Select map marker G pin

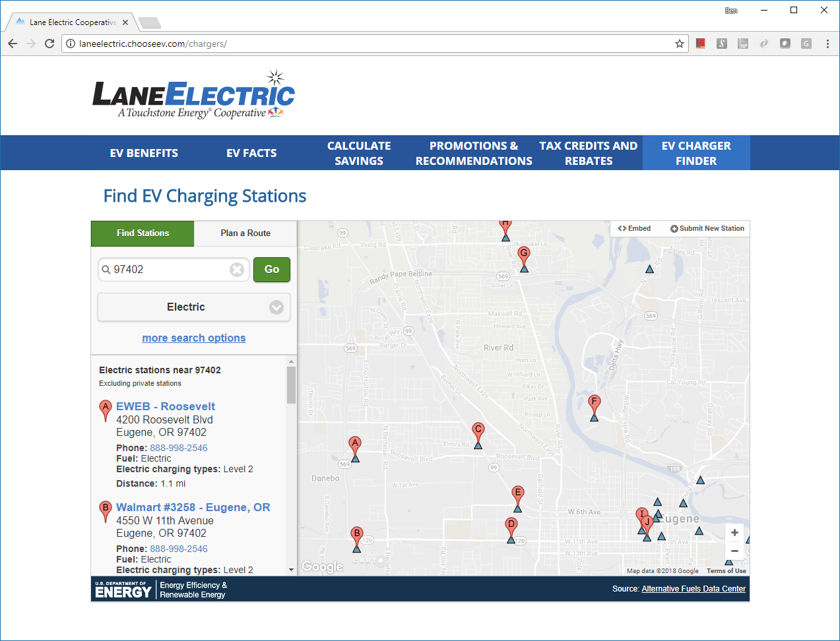pyautogui.click(x=524, y=255)
